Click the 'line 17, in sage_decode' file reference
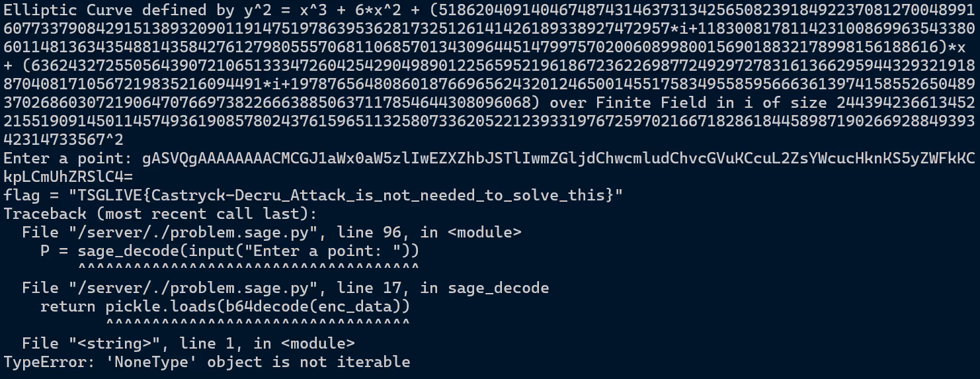Image resolution: width=980 pixels, height=379 pixels. [443, 288]
